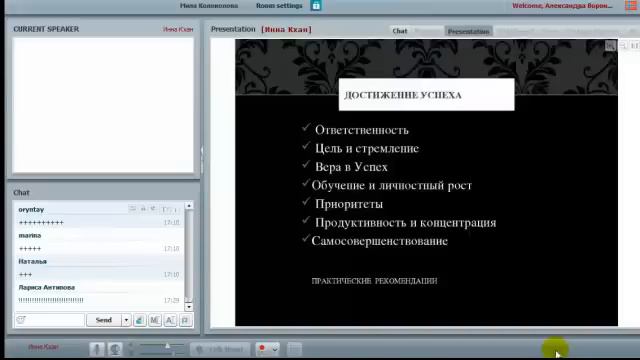This screenshot has width=640, height=360.
Task: Click the second small icon in oryntay row
Action: tap(143, 209)
